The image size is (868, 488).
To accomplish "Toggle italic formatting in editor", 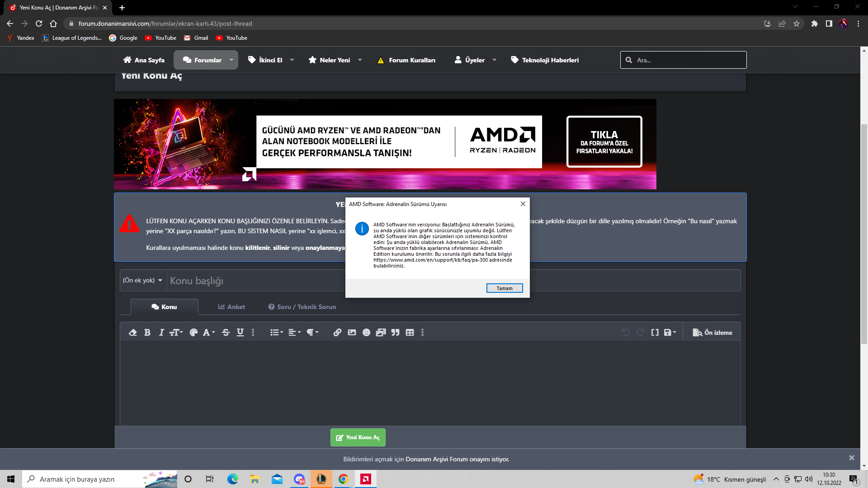I will tap(161, 333).
